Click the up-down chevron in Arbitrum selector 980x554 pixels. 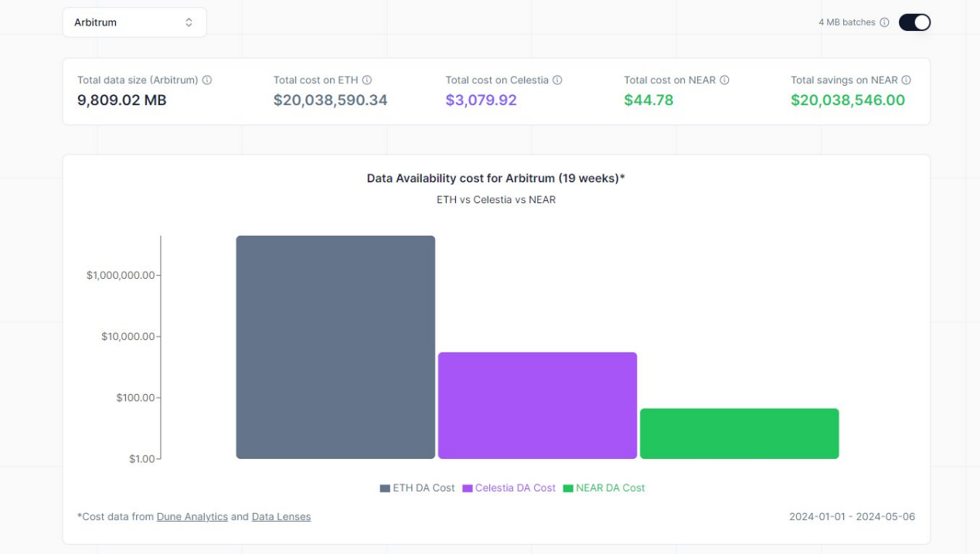[189, 22]
